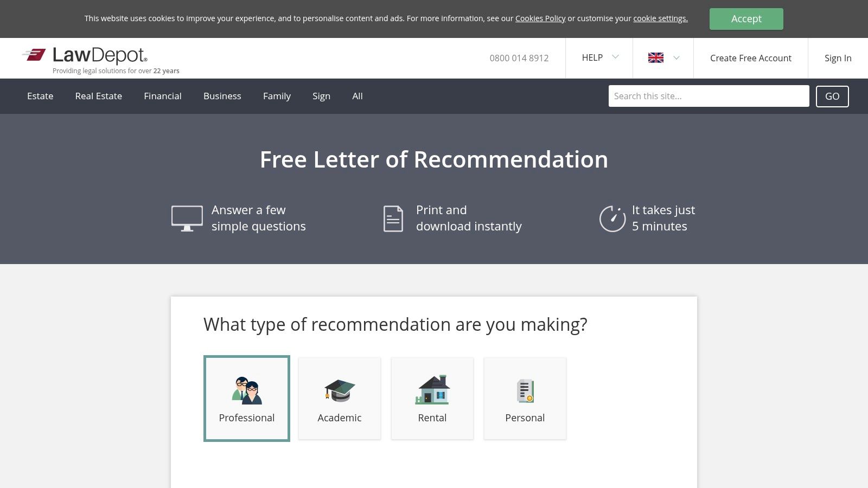
Task: Expand the HELP dropdown
Action: coord(599,58)
